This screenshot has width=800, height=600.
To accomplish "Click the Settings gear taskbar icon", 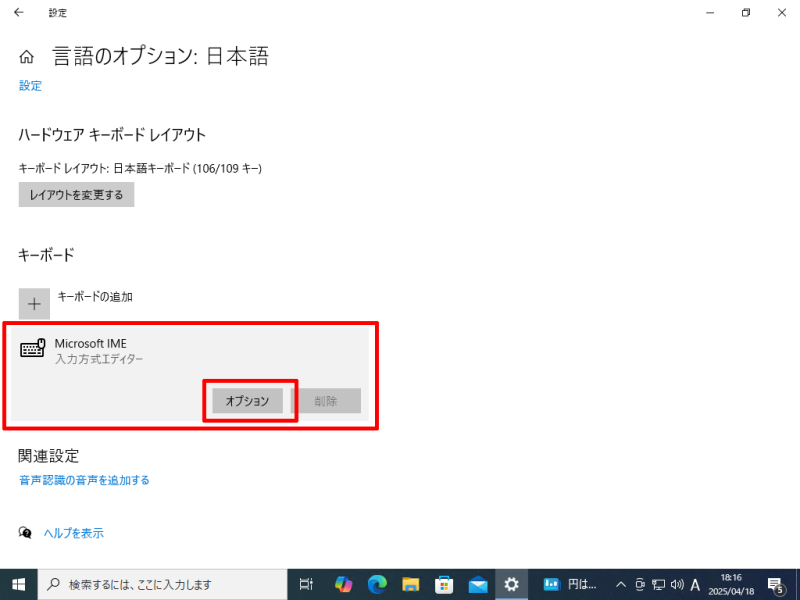I will coord(511,585).
